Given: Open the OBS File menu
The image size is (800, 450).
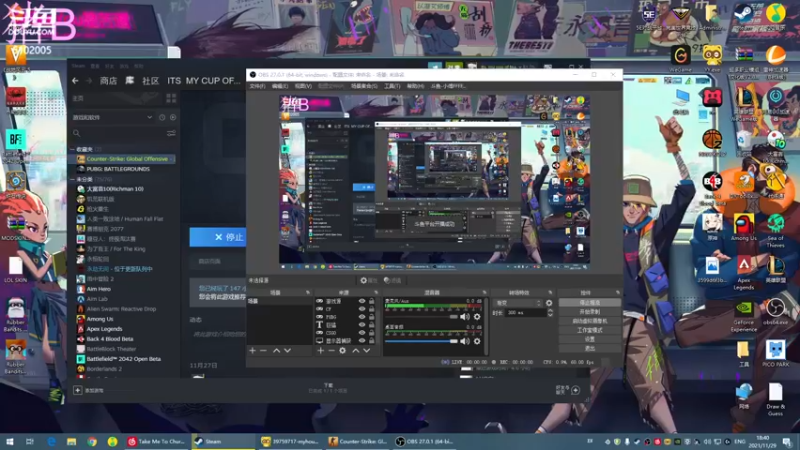Looking at the screenshot, I should pos(257,86).
